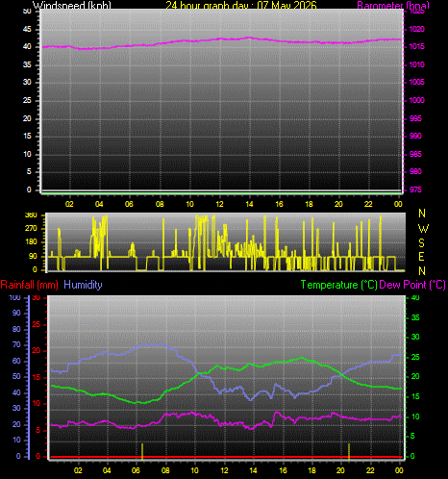Click the "1020" barometer axis value
Viewport: 448px width, 479px height.
click(x=416, y=29)
